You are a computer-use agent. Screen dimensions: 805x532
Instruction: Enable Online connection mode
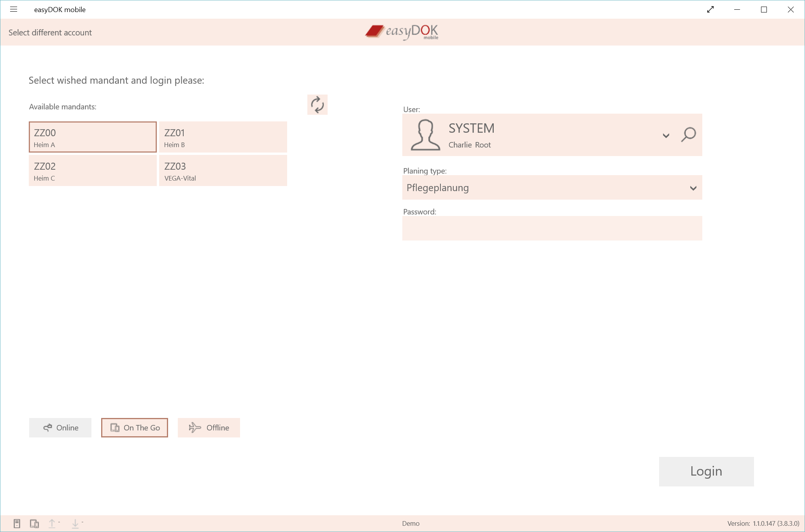click(x=60, y=427)
